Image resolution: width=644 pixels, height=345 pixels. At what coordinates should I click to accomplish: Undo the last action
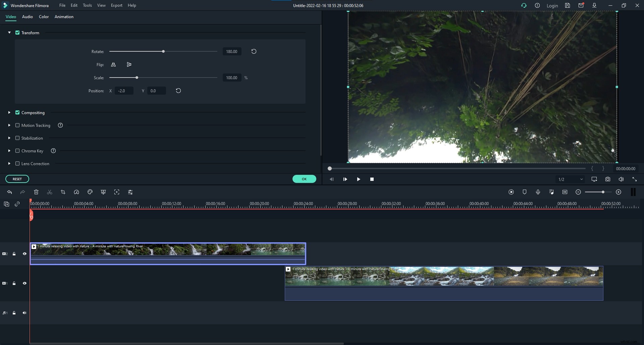pos(9,192)
